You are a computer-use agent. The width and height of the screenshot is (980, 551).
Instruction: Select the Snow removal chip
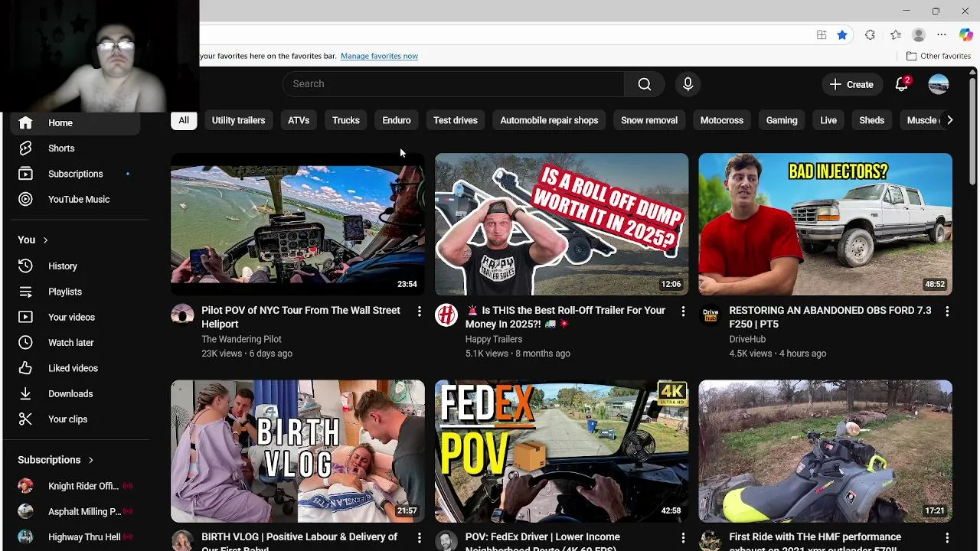(649, 120)
